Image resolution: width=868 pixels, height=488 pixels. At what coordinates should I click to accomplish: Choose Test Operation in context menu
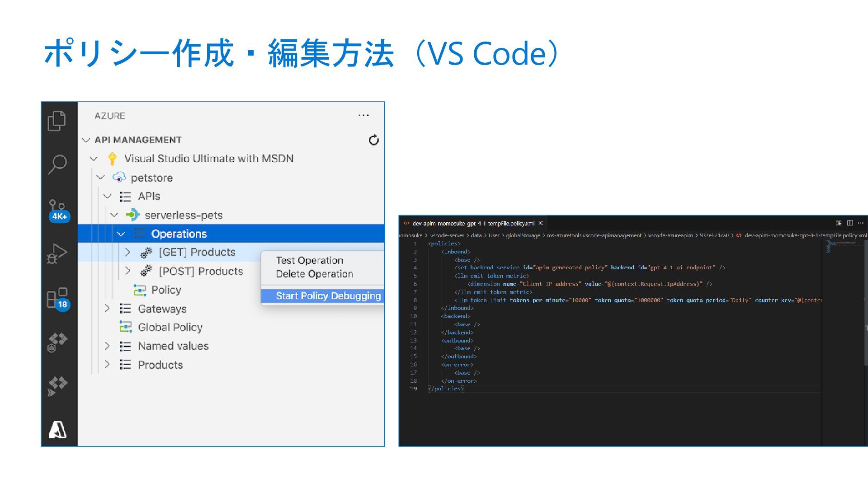coord(309,260)
